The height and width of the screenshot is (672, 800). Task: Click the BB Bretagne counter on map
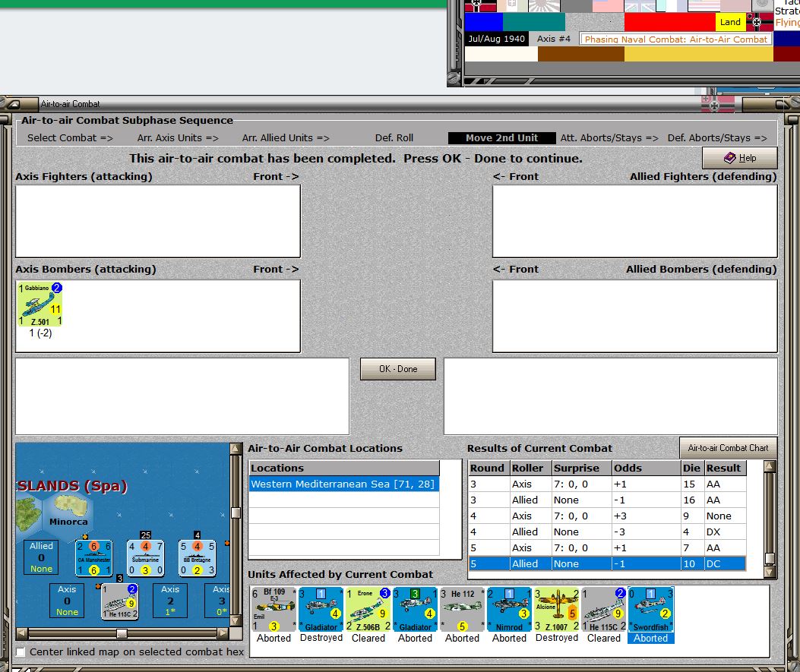[x=197, y=558]
